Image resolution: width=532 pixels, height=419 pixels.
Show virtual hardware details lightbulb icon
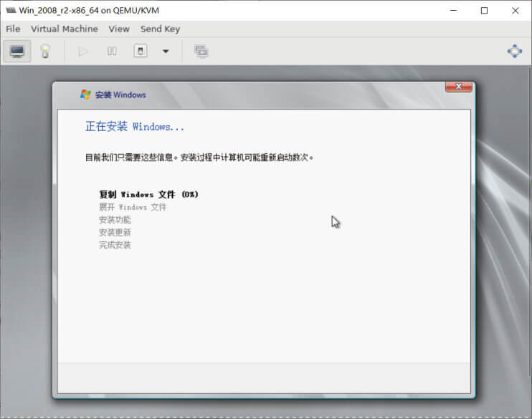(45, 51)
